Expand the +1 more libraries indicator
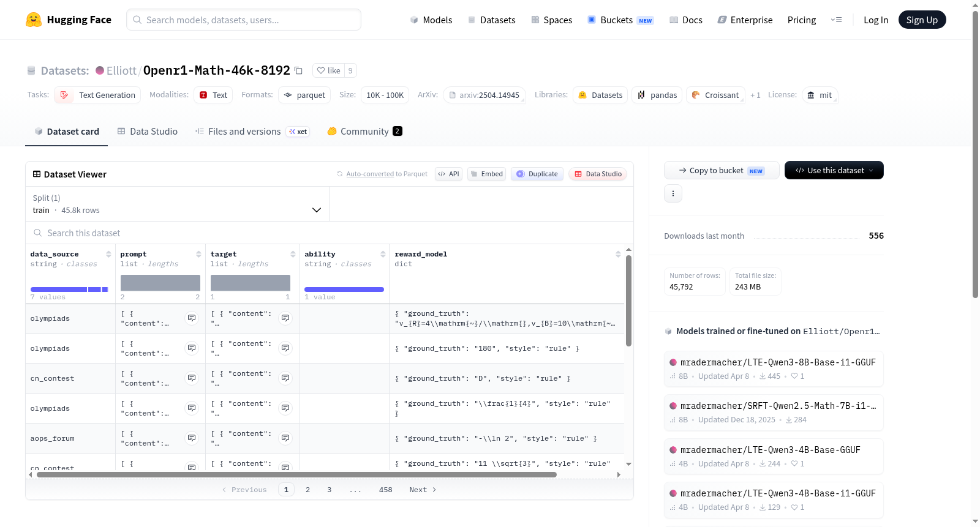Screen dimensions: 980x527 755,95
